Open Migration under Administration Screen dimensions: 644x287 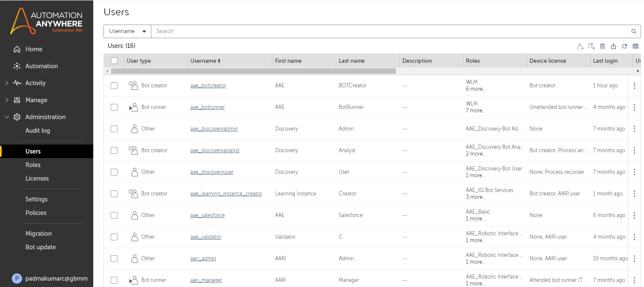pyautogui.click(x=38, y=233)
